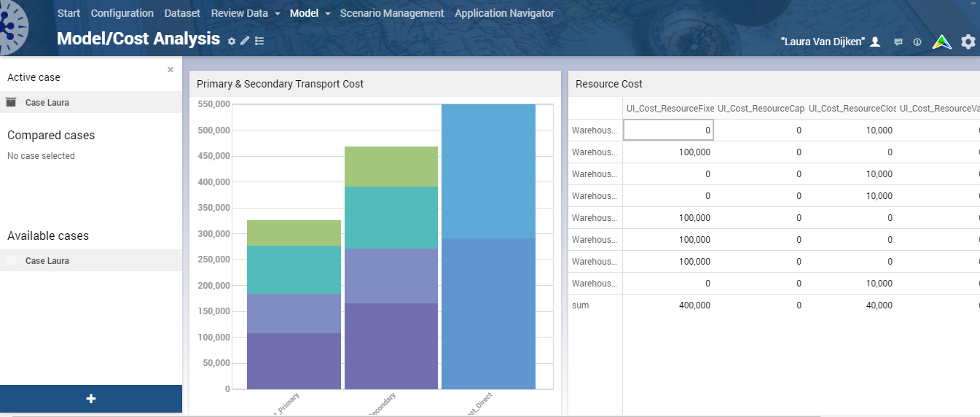
Task: Click the UI_Cost_ResourceClos column header
Action: [852, 109]
